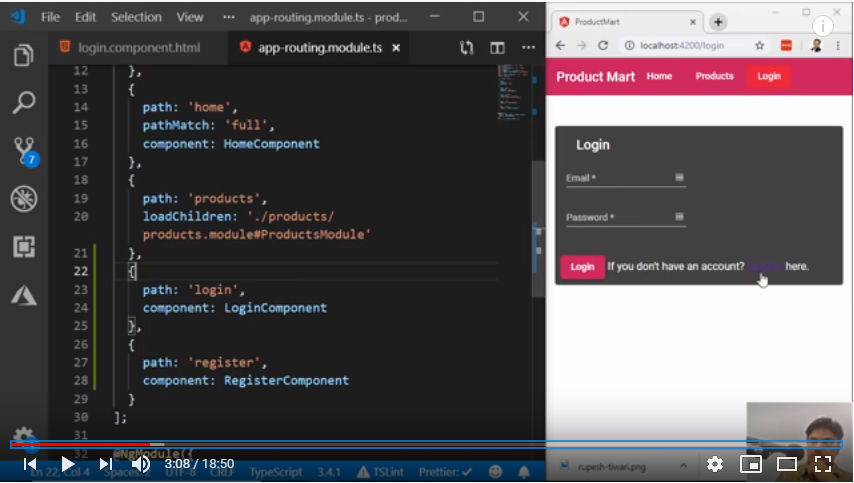The height and width of the screenshot is (483, 854).
Task: Open the Selection menu
Action: coord(136,17)
